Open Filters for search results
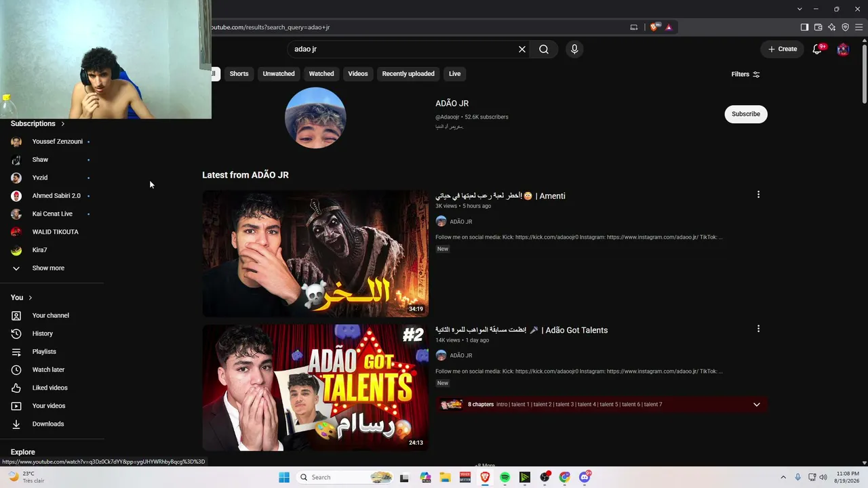Screen dimensions: 868x488 pyautogui.click(x=745, y=74)
